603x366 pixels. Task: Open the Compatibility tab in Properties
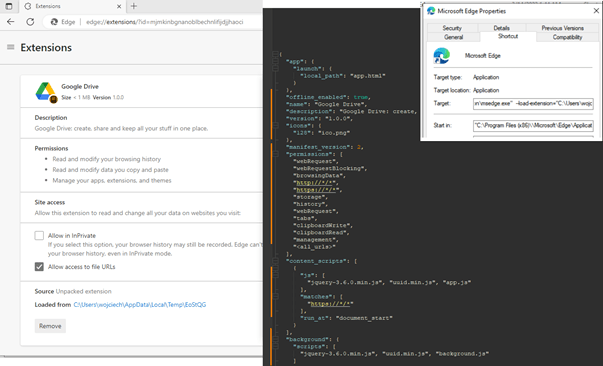click(567, 37)
